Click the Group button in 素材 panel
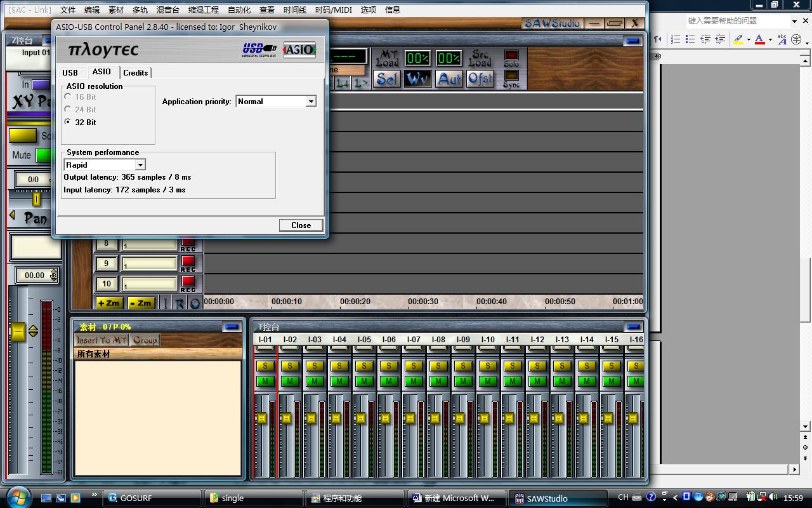 pyautogui.click(x=145, y=340)
